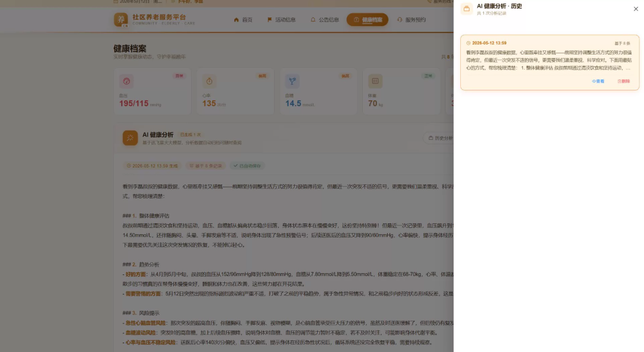Click the '基于 8 条' label in history card
The image size is (644, 352).
pos(622,43)
